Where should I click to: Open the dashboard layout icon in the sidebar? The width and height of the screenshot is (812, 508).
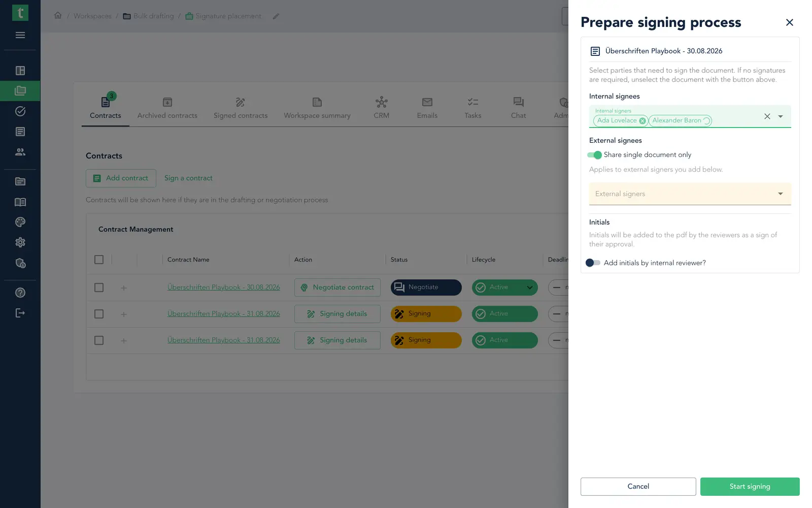[x=20, y=71]
